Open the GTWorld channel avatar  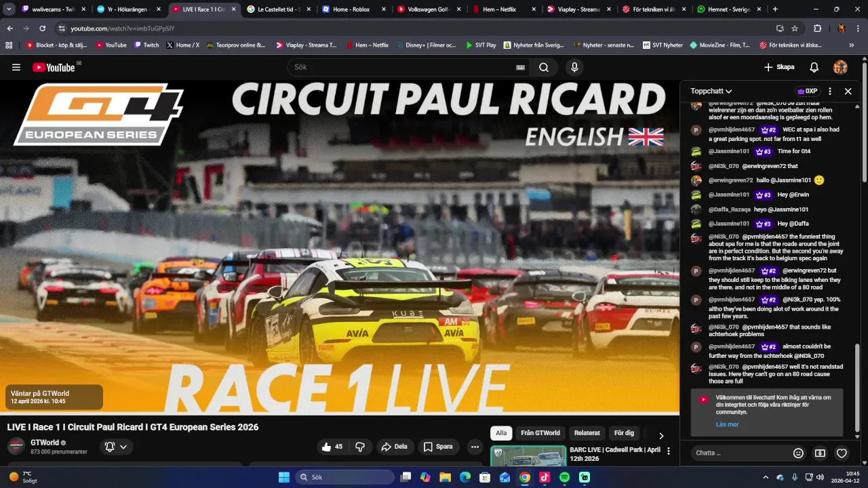click(x=16, y=446)
